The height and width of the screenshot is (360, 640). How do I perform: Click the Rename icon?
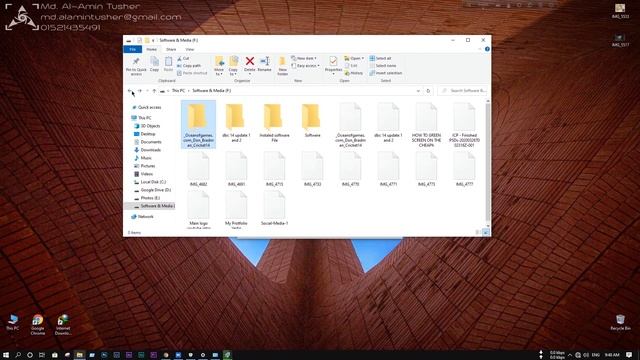coord(264,64)
